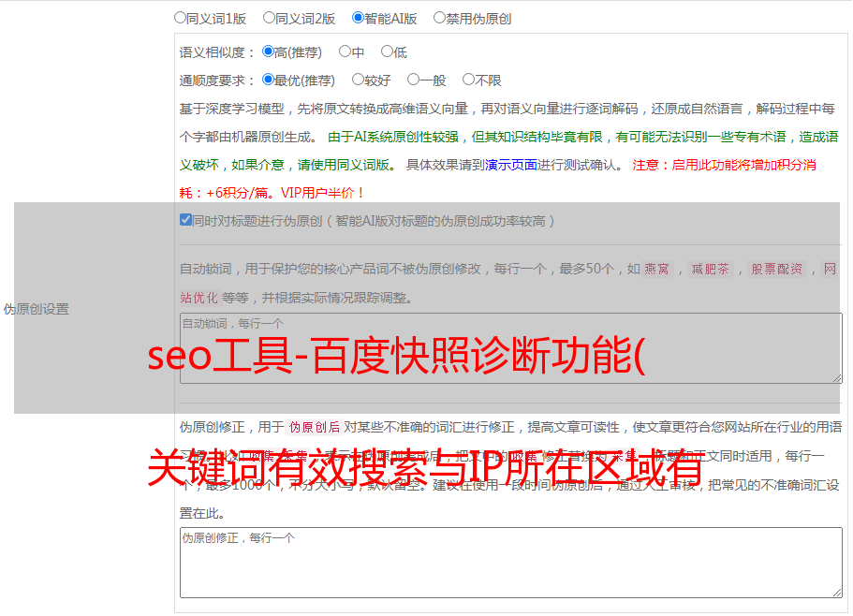
Task: Set 语义相似度 to 高(推荐)
Action: [268, 51]
